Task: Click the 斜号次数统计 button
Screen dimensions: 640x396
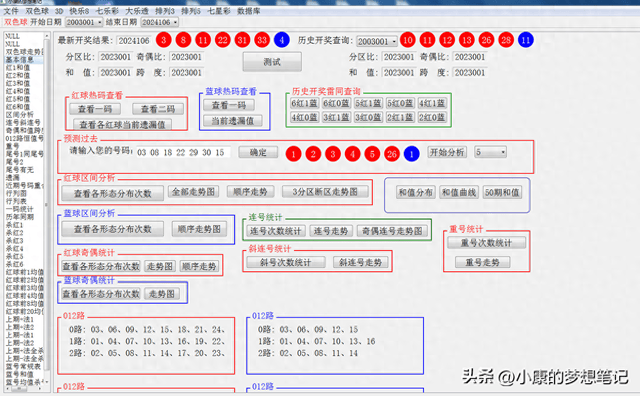Action: [286, 262]
